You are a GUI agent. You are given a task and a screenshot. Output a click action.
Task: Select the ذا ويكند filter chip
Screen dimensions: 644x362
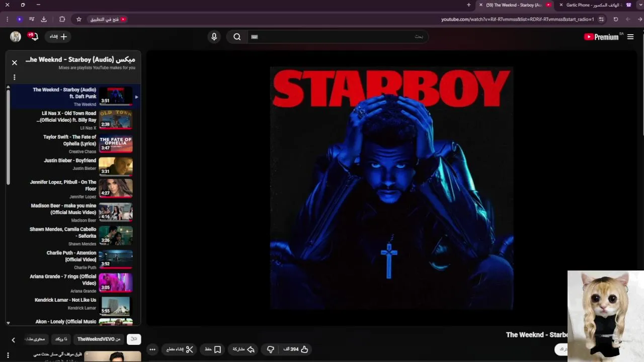point(61,339)
